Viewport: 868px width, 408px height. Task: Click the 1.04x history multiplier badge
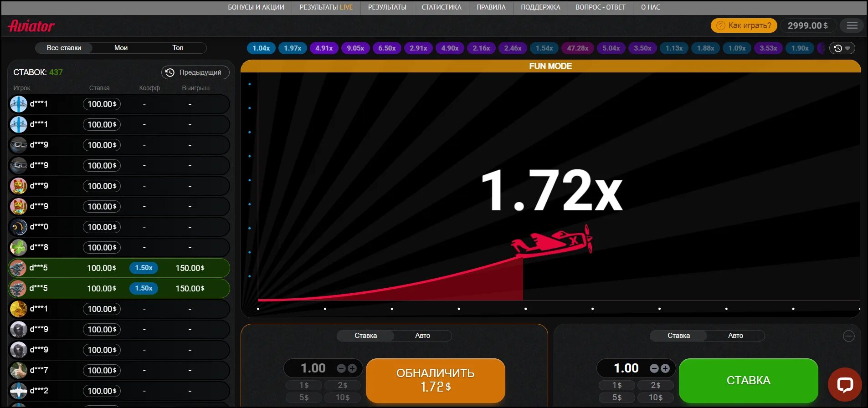261,48
